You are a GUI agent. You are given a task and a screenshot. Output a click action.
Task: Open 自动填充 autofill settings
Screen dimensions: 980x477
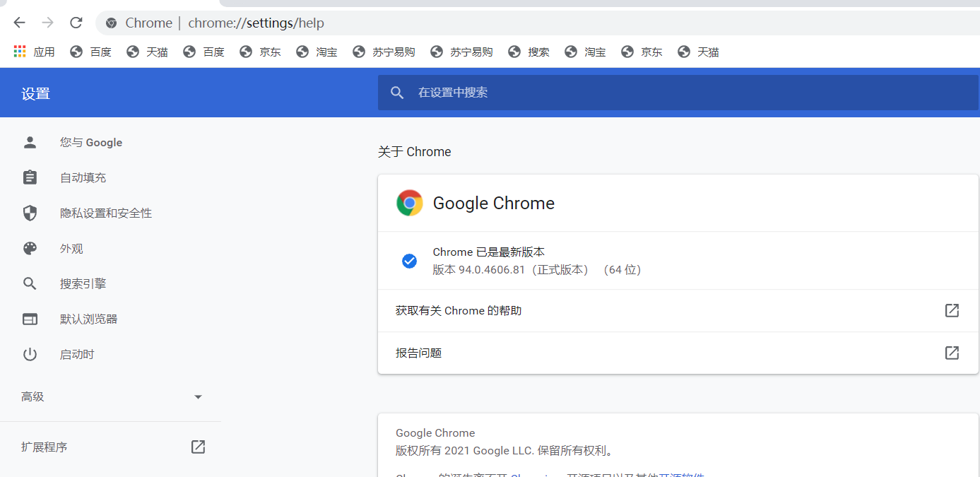[x=83, y=177]
